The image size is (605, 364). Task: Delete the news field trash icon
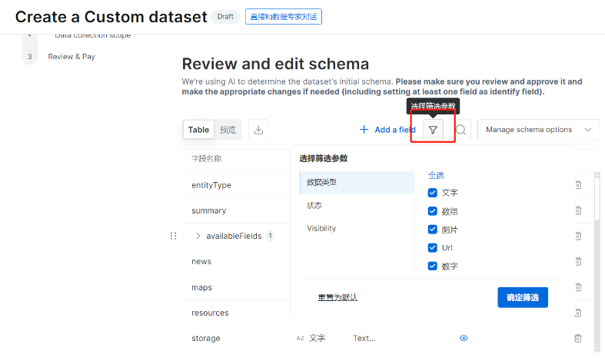[578, 261]
